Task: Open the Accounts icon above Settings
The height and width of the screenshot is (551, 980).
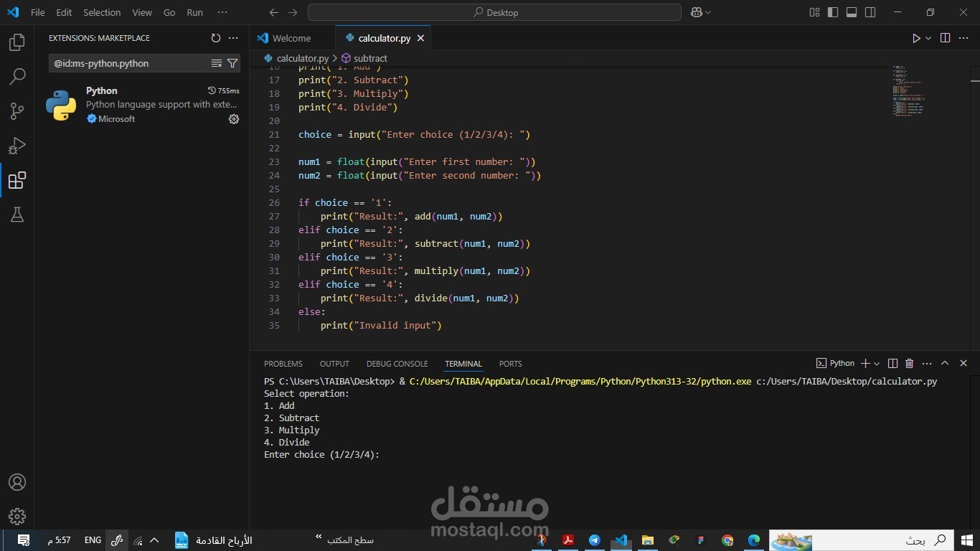Action: (17, 481)
